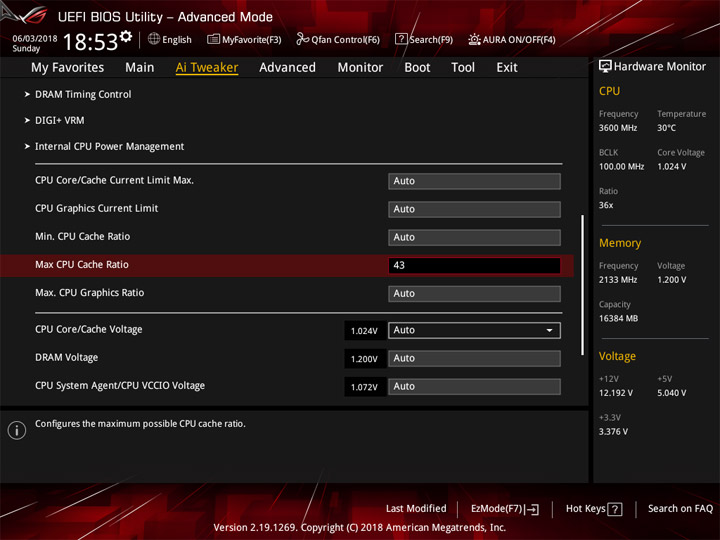Click the globe language icon

[154, 39]
